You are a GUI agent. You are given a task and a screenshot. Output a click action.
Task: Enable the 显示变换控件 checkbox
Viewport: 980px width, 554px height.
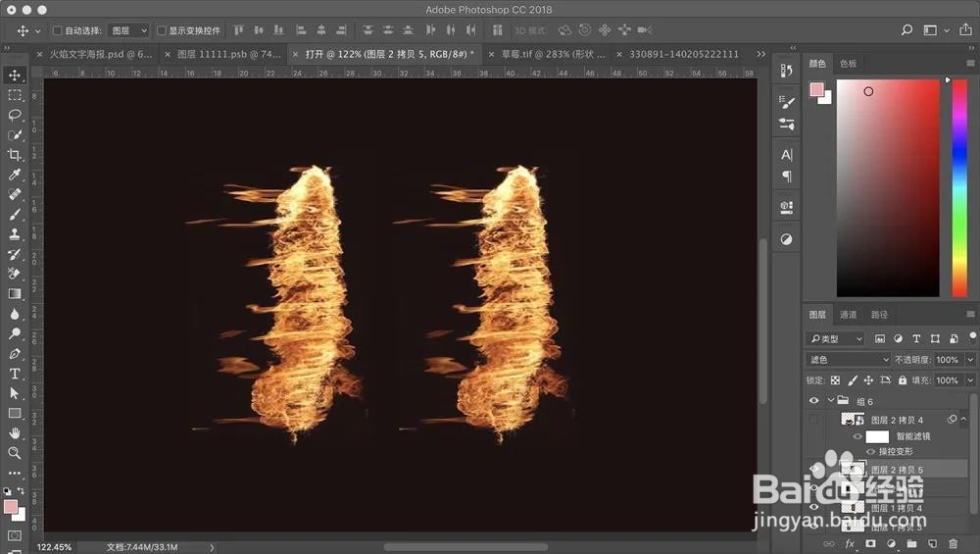coord(162,30)
